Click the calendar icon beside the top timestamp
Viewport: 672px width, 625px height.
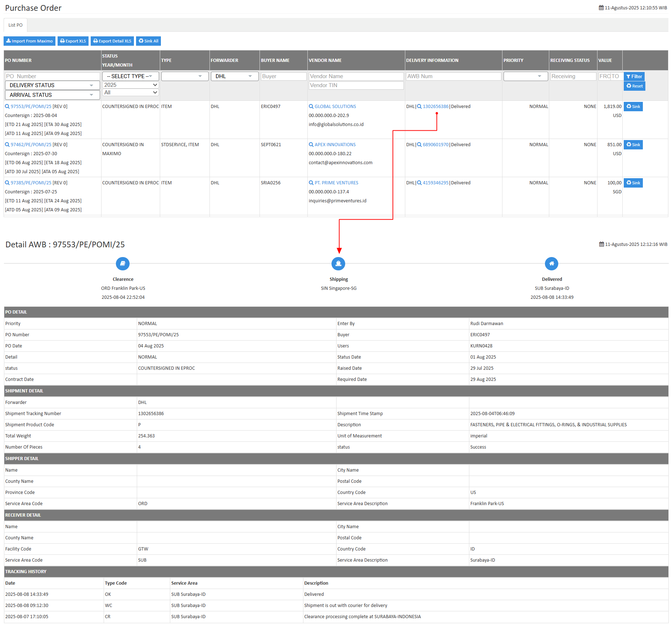600,7
